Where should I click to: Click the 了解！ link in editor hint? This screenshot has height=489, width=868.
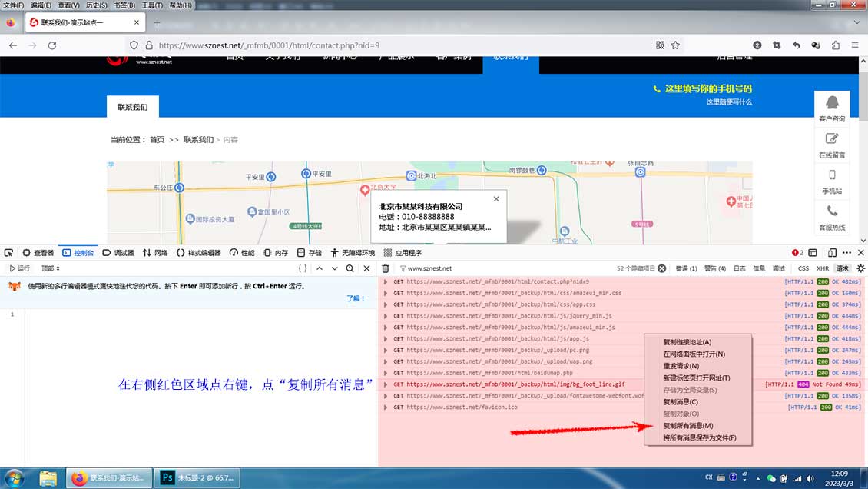tap(356, 298)
